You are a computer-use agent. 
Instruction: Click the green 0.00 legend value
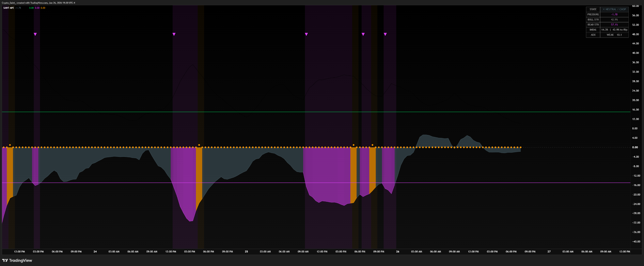pyautogui.click(x=31, y=8)
